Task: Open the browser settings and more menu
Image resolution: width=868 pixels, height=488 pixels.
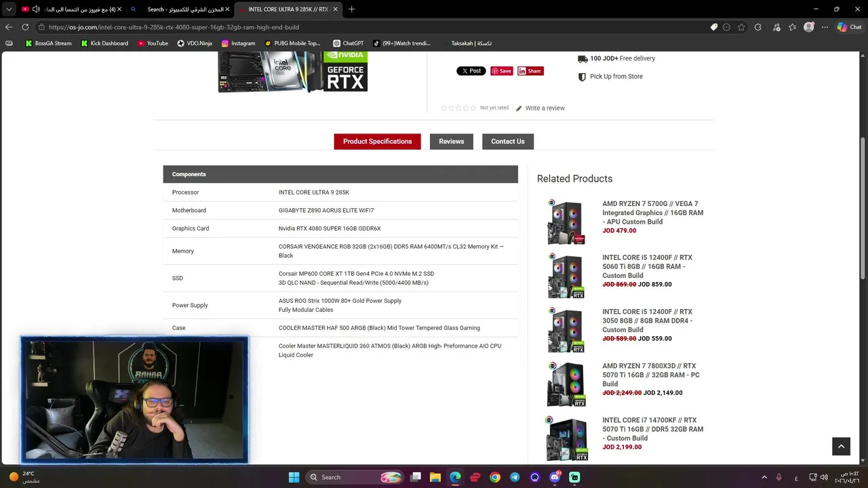Action: click(x=825, y=27)
